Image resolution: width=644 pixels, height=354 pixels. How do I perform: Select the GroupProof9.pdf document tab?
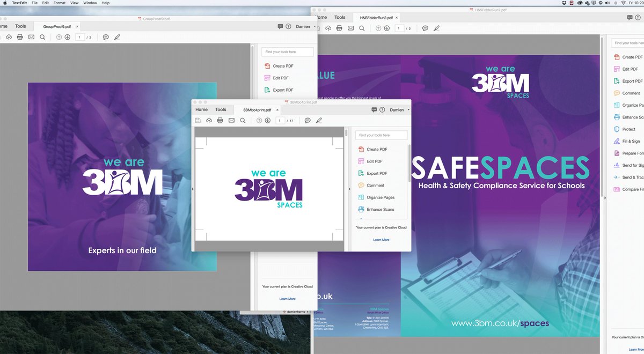click(x=57, y=26)
